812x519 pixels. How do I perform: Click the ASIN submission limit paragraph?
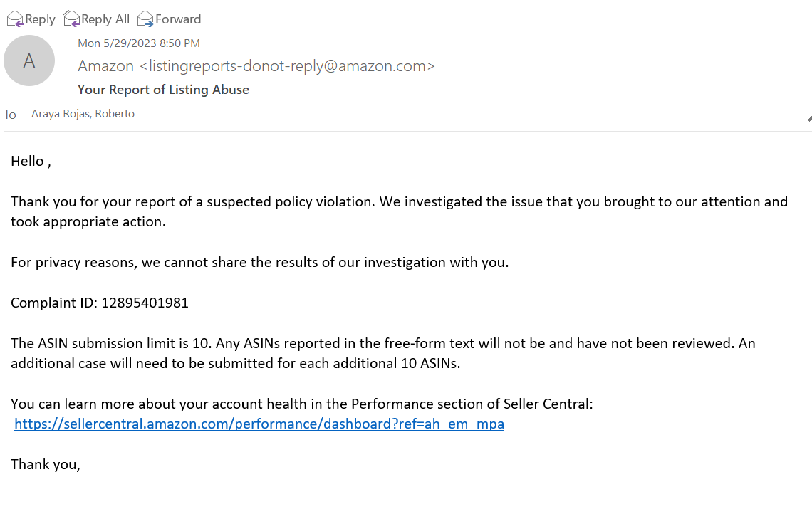coord(383,353)
